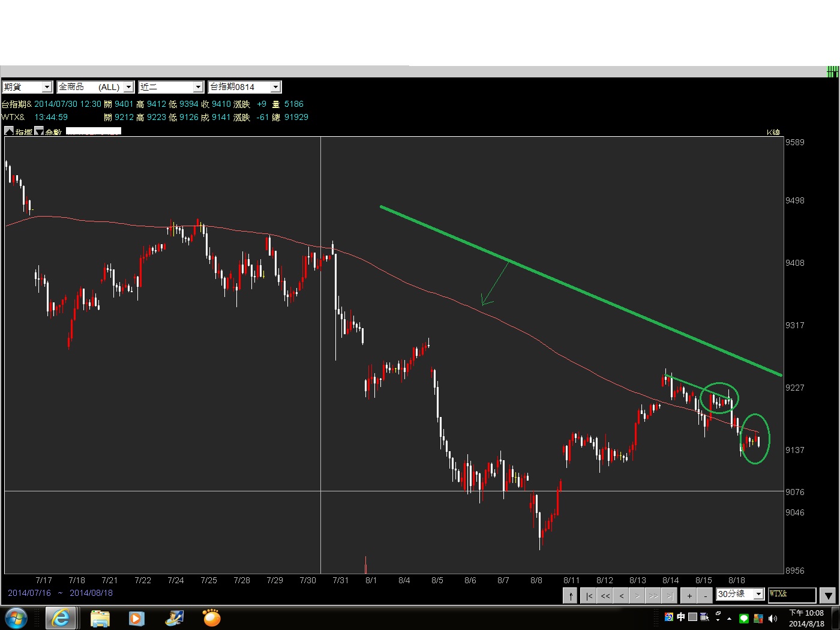Click the 指標 indicator label
Screen dimensions: 840x630
[x=24, y=132]
